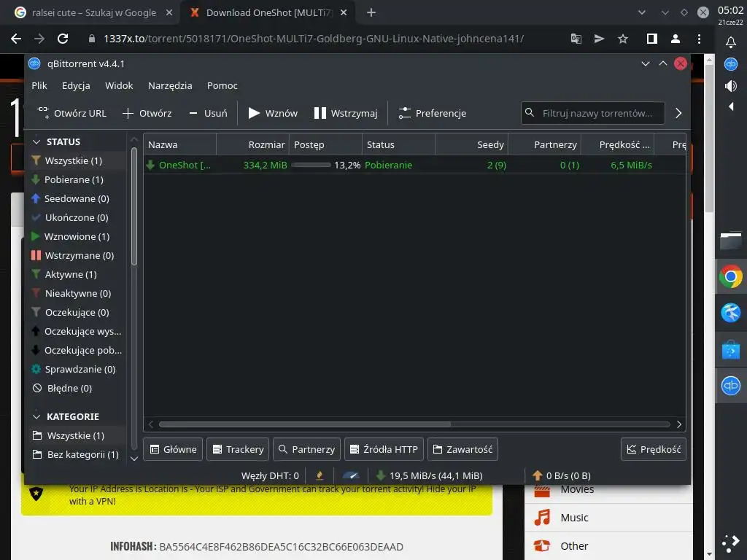Open the 'Prędkość' speed graph tab
The image size is (747, 560).
[654, 449]
